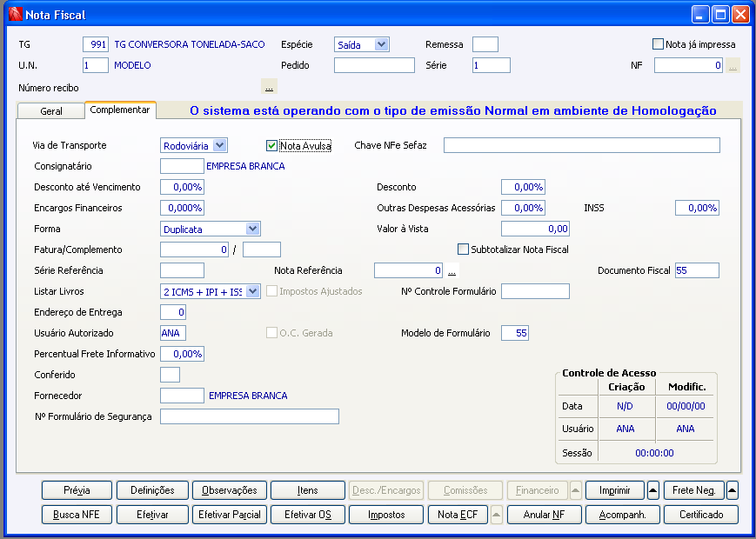This screenshot has width=756, height=539.
Task: Click the Acompanh. button
Action: click(622, 515)
